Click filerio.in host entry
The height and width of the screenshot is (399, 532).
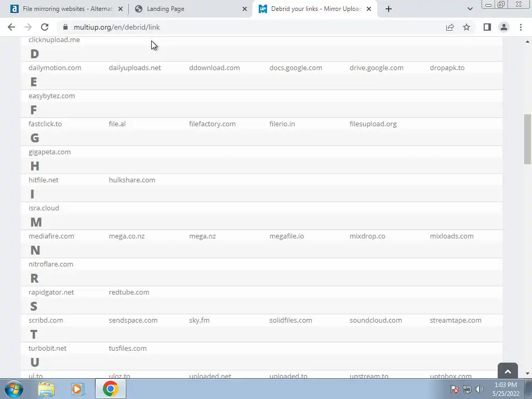click(282, 124)
